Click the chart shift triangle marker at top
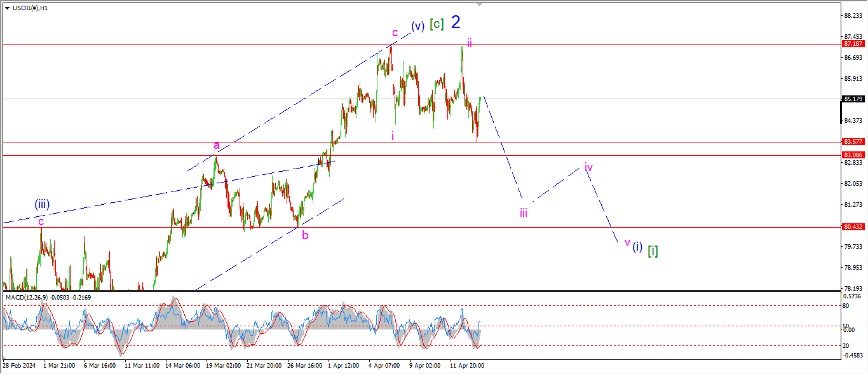868x374 pixels. 479,4
